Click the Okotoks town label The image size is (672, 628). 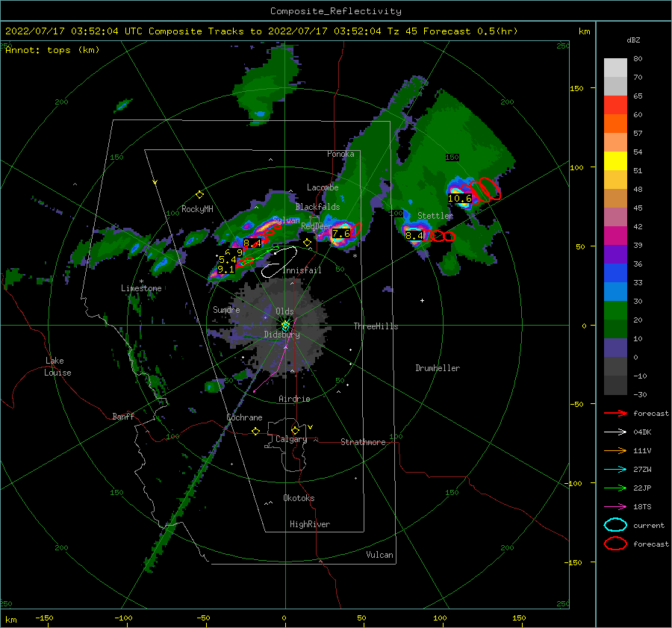click(x=299, y=498)
